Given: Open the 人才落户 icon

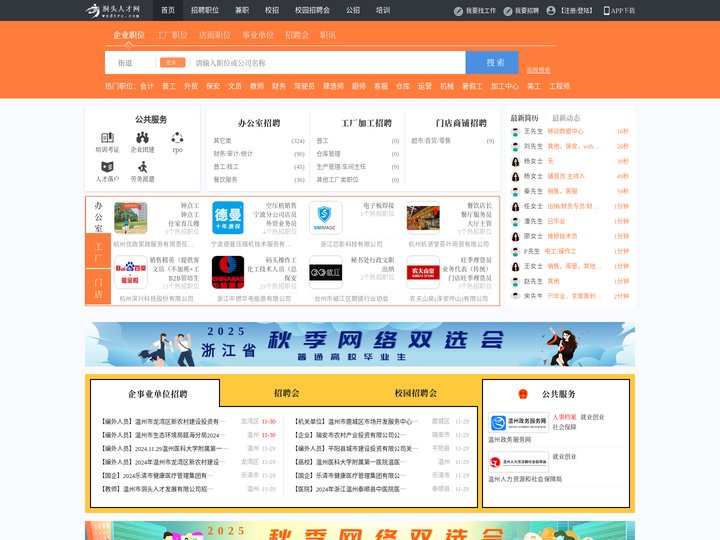Looking at the screenshot, I should (x=107, y=167).
